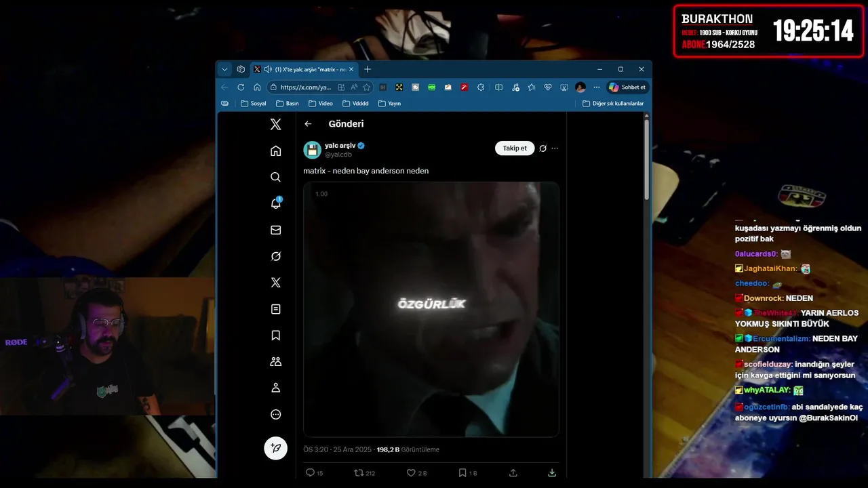Open Grok icon in X sidebar
The image size is (868, 488).
pyautogui.click(x=275, y=256)
